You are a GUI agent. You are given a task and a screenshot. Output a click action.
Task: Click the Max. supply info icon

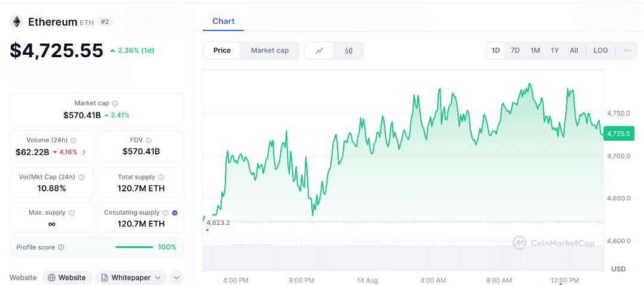tap(72, 213)
